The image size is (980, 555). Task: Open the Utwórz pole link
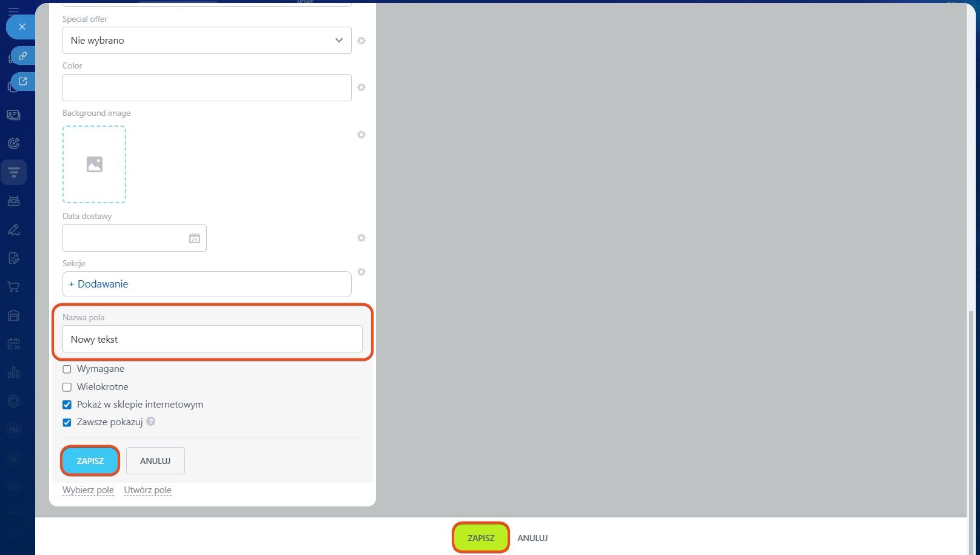(x=148, y=490)
